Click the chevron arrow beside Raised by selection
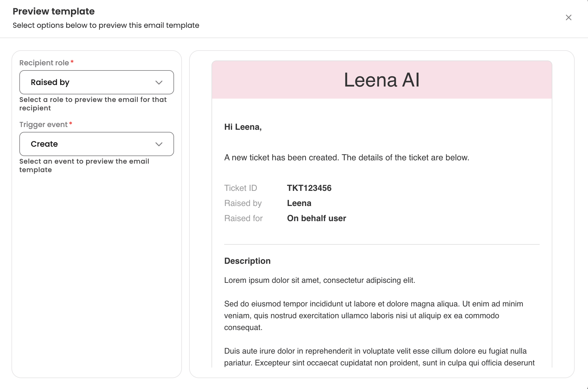Viewport: 588px width, 389px height. point(159,83)
